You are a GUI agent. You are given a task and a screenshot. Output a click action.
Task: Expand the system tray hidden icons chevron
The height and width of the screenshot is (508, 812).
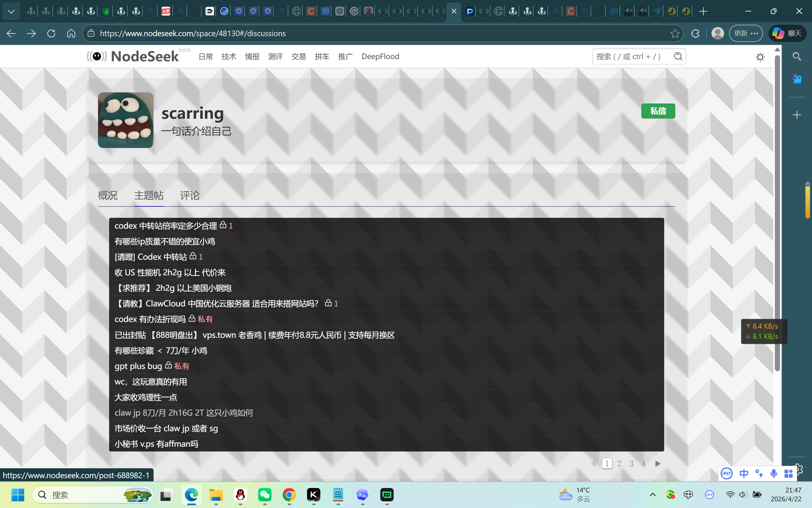coord(653,495)
